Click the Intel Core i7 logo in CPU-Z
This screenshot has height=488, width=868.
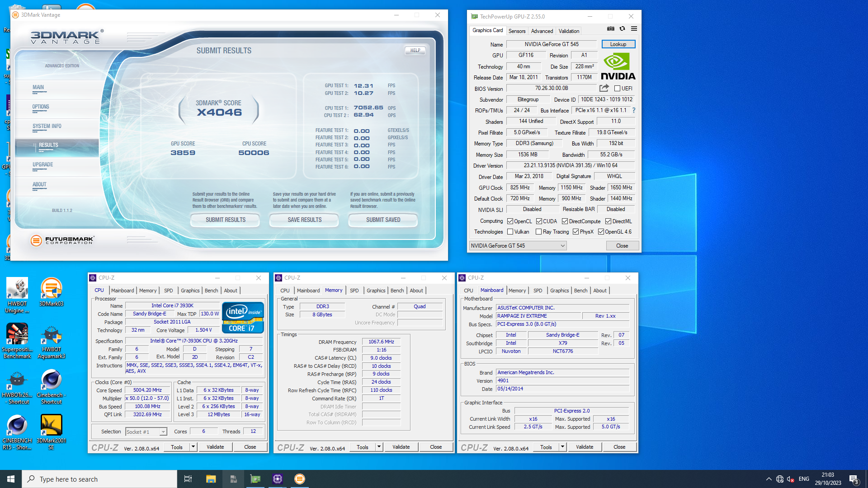[x=243, y=318]
